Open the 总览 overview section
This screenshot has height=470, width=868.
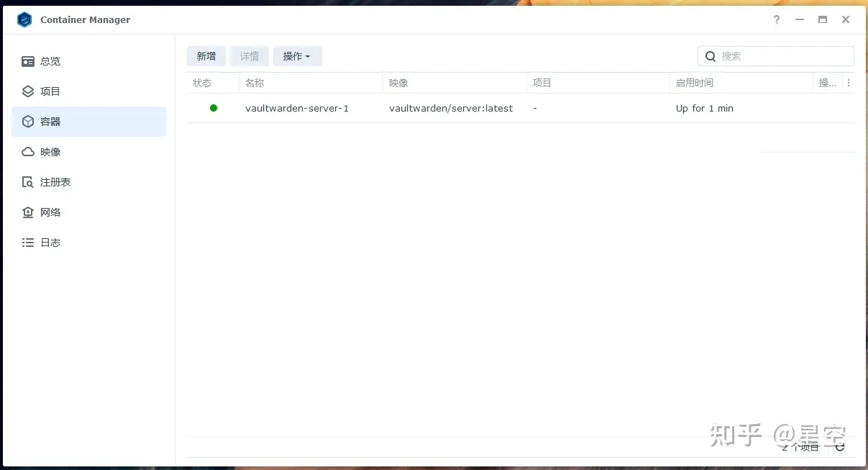click(x=50, y=61)
